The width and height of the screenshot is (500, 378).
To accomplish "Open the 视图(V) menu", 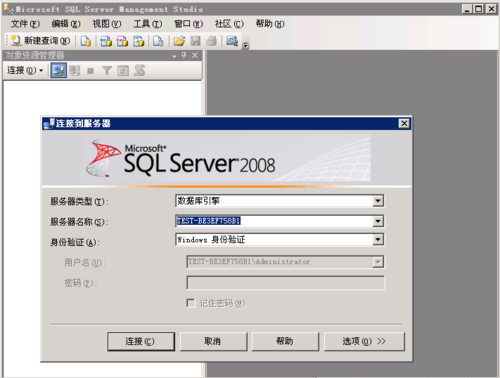I will [107, 24].
